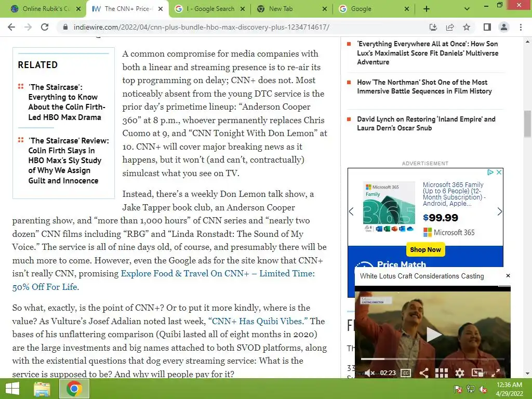Open the muted volume tray icon
Image resolution: width=532 pixels, height=399 pixels.
(x=483, y=390)
